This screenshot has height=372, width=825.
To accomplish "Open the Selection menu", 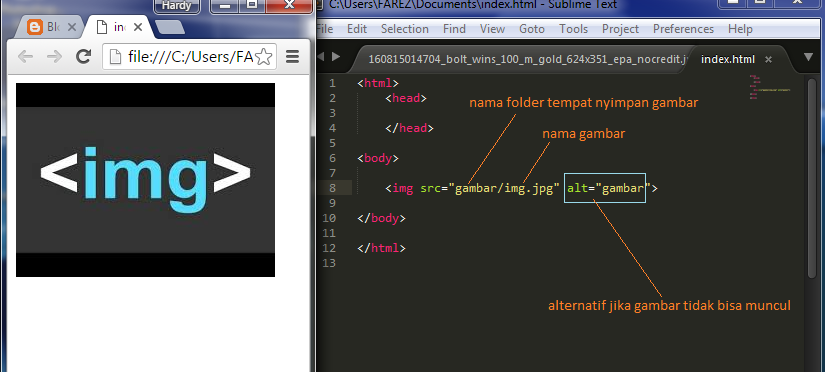I will point(405,29).
